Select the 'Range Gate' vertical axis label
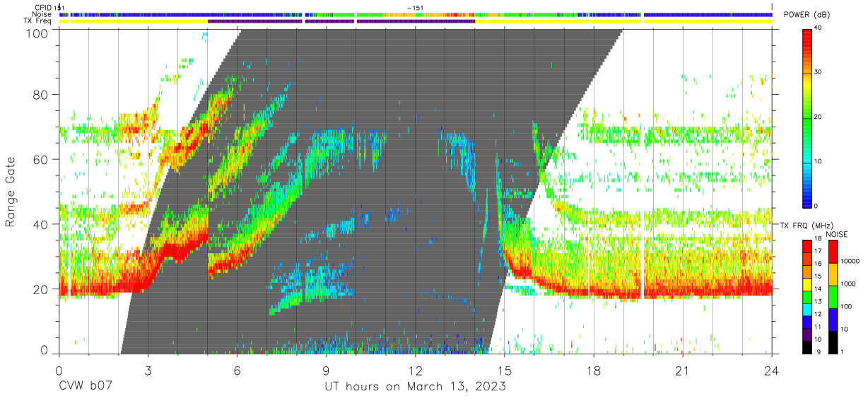This screenshot has width=868, height=401. click(11, 192)
